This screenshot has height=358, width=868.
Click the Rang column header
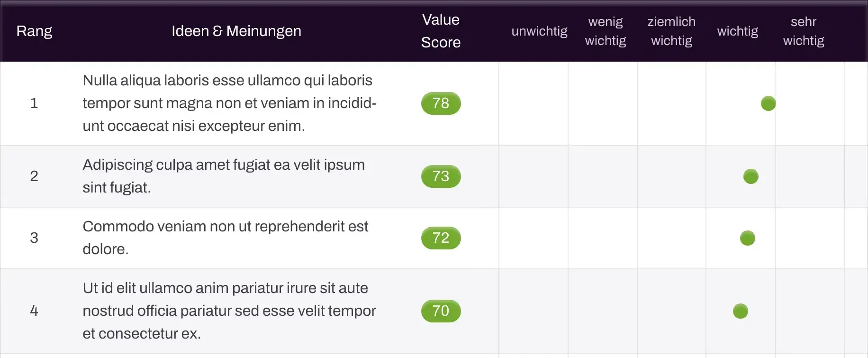[34, 31]
